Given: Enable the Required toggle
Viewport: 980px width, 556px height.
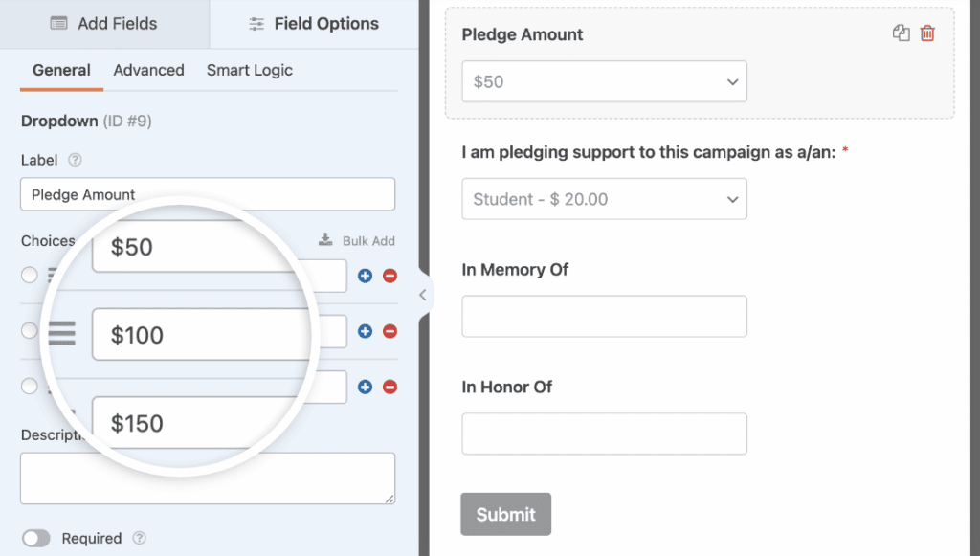Looking at the screenshot, I should point(36,539).
